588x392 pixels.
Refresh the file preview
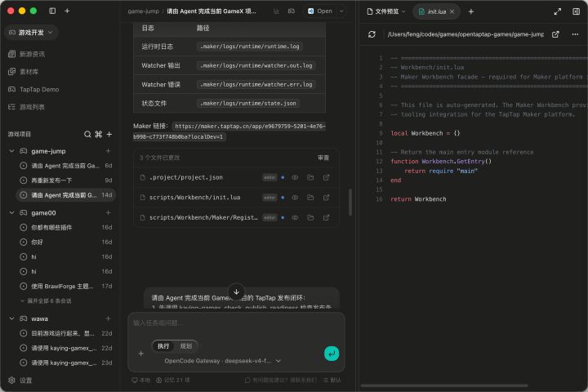[372, 34]
